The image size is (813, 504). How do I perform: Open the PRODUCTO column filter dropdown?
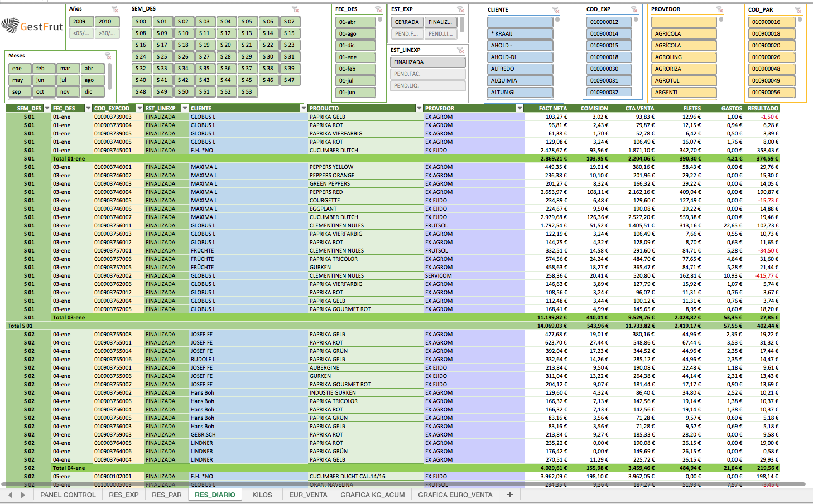click(x=419, y=108)
